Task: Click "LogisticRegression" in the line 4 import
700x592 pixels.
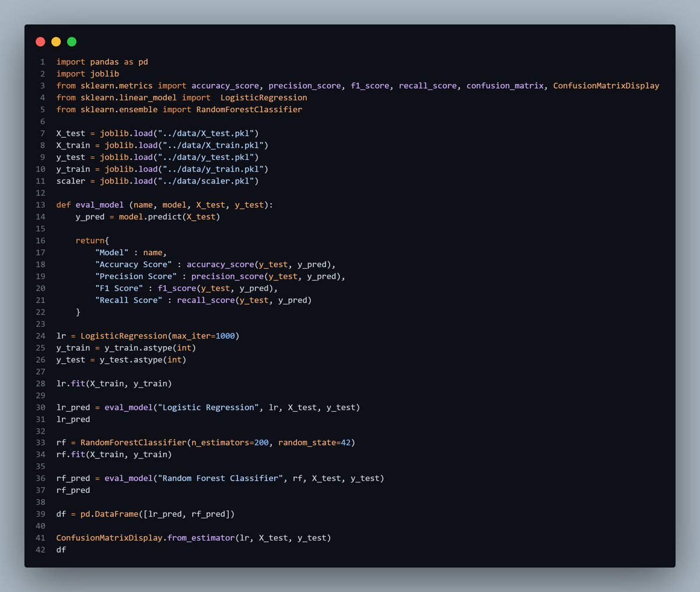Action: tap(264, 97)
